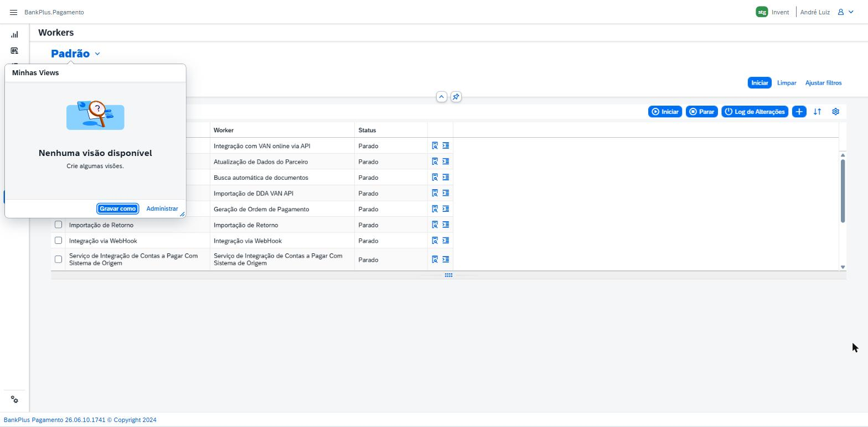Click the table vertical scrollbar thumb
This screenshot has width=868, height=427.
tap(843, 191)
